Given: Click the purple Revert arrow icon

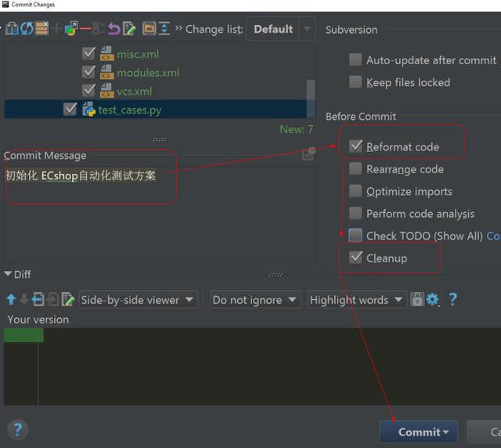Looking at the screenshot, I should point(114,29).
